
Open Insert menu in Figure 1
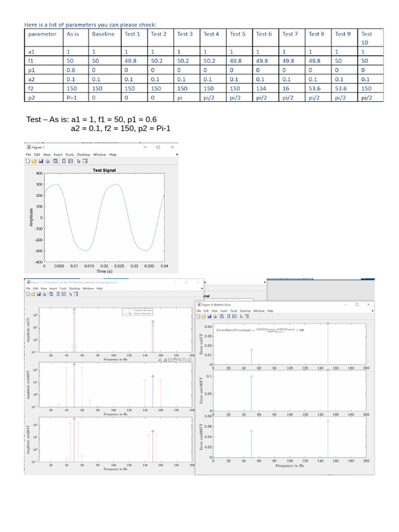point(58,155)
